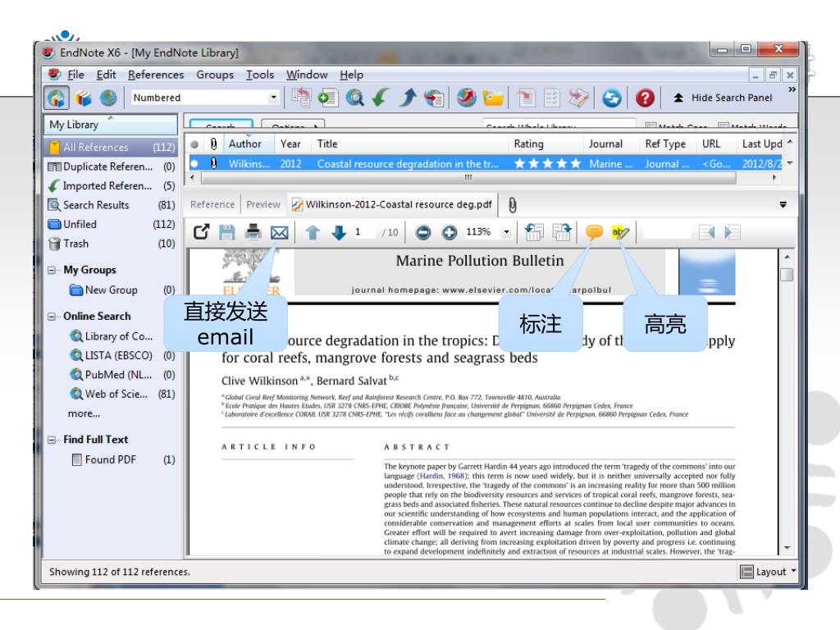This screenshot has height=630, width=840.
Task: Collapse the My Groups tree section
Action: (52, 270)
